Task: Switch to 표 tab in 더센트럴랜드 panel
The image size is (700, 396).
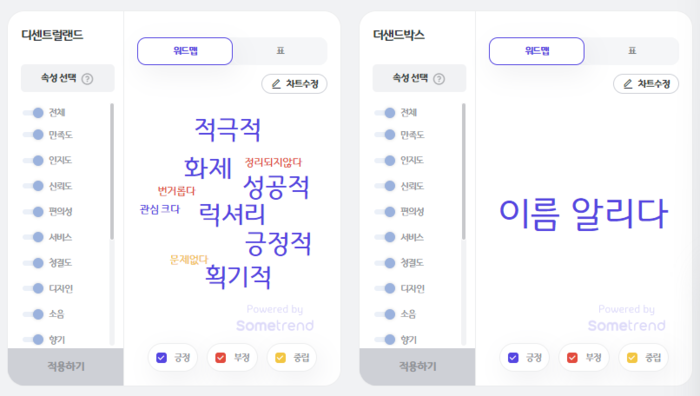Action: tap(280, 51)
